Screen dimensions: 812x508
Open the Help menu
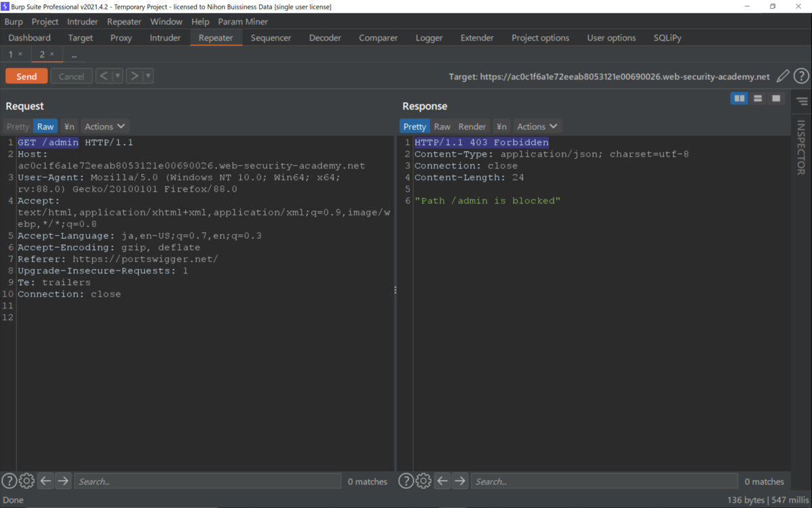(200, 22)
